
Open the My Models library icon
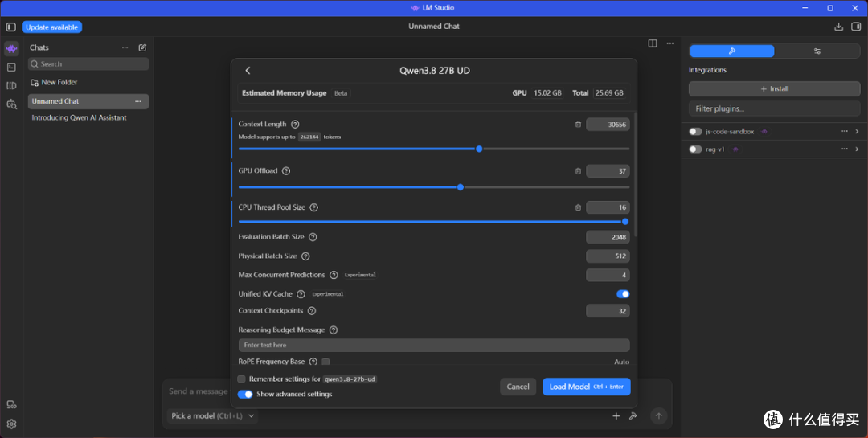(11, 85)
